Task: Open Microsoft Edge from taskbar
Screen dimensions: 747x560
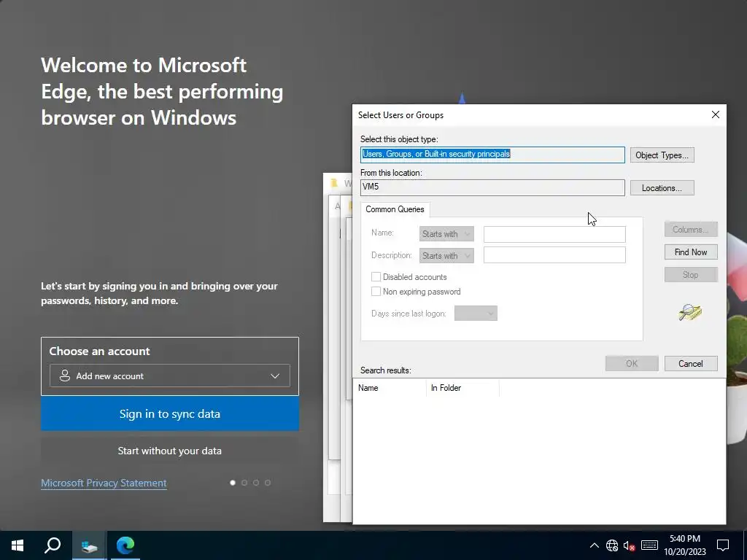Action: point(125,545)
